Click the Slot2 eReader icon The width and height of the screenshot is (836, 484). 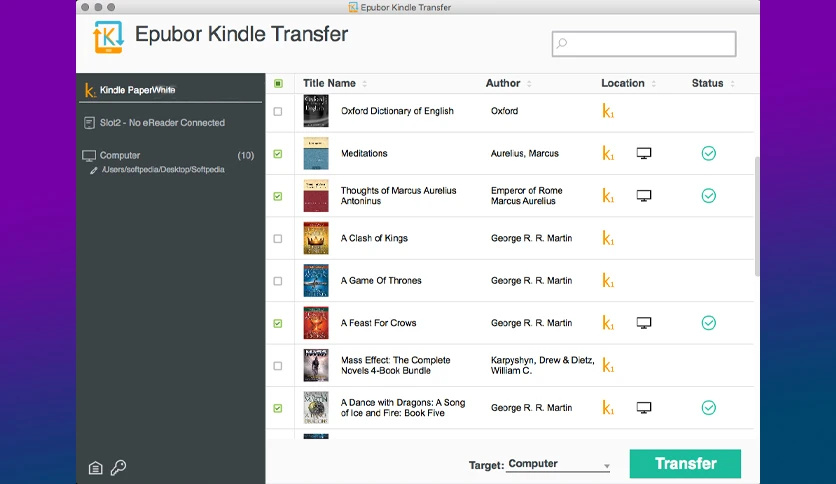coord(89,123)
